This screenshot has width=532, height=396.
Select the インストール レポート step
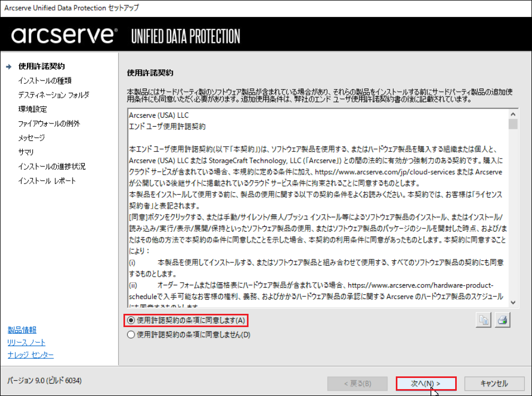(x=47, y=181)
